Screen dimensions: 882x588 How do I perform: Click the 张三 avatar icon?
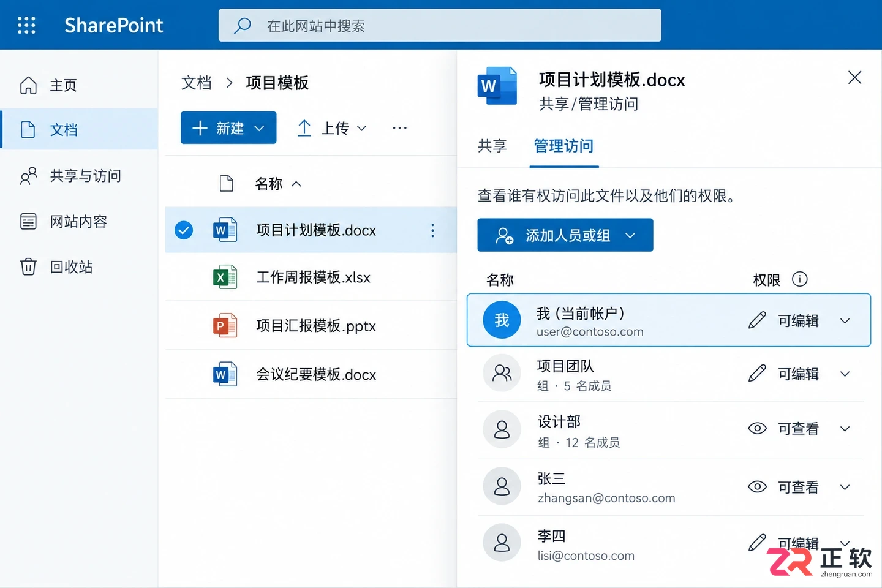502,486
